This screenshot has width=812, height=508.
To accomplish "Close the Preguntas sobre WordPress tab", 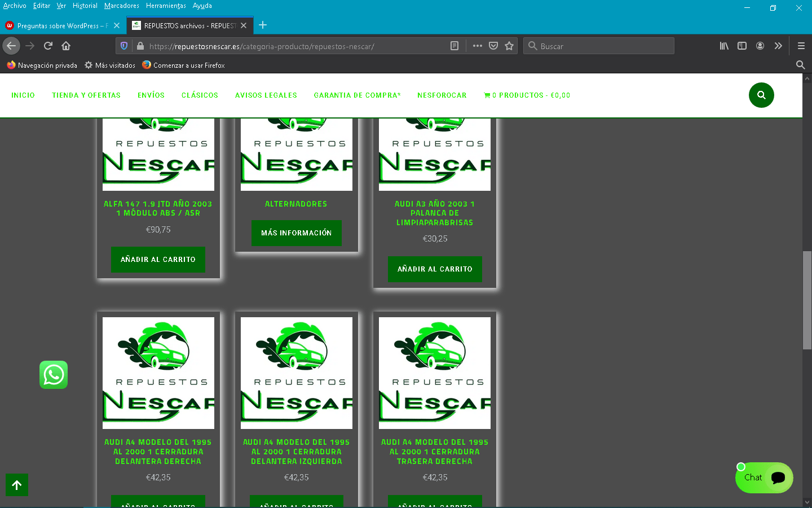I will pyautogui.click(x=117, y=25).
